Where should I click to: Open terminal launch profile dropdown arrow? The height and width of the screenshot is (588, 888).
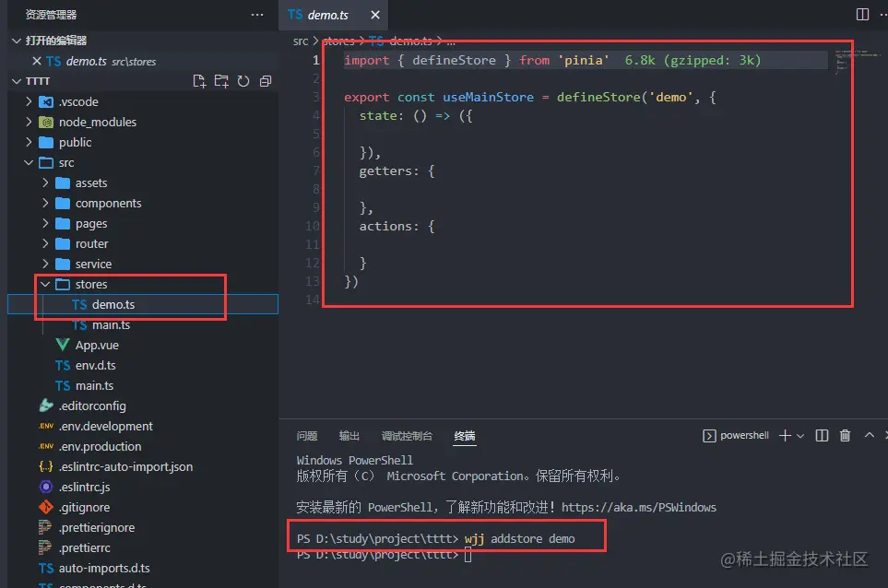(799, 436)
